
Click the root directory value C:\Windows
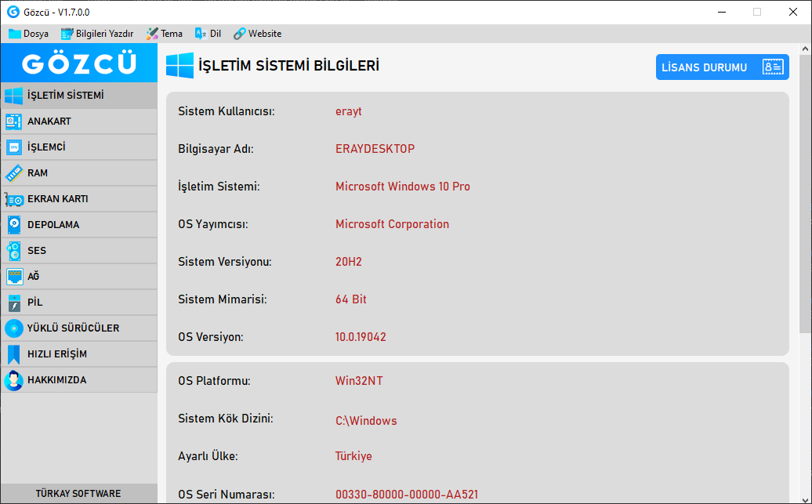click(366, 421)
